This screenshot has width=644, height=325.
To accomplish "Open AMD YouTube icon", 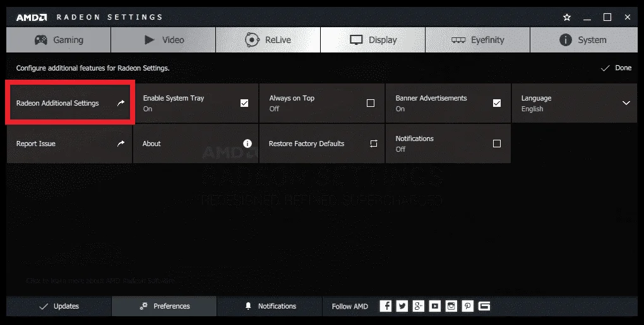I will click(435, 305).
